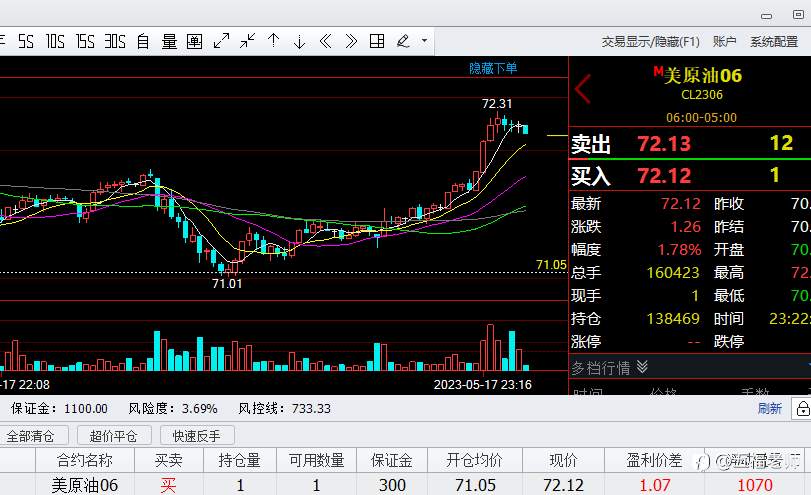Click the down arrow toolbar icon
Screen dimensions: 811x495
point(299,41)
